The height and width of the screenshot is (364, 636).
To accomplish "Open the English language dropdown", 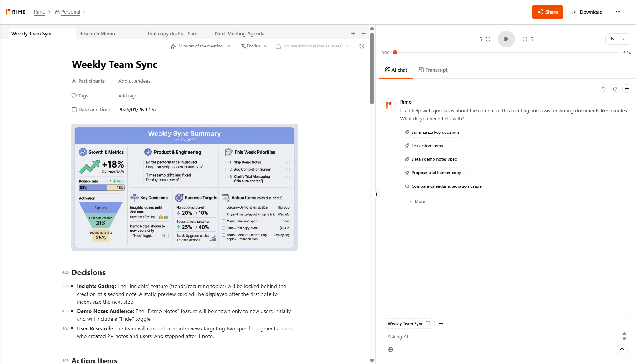I will point(254,46).
